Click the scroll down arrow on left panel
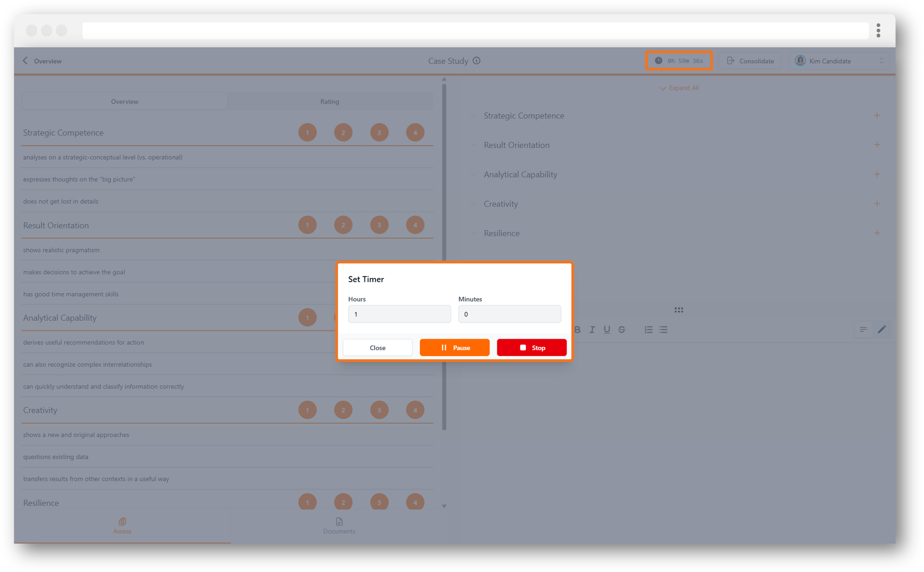This screenshot has width=924, height=572. [444, 506]
